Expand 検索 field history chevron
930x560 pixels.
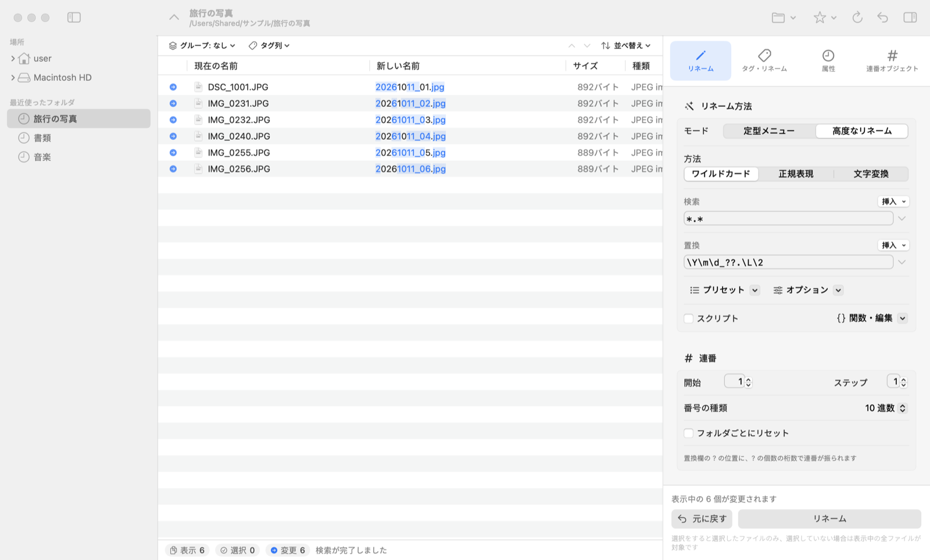point(902,218)
